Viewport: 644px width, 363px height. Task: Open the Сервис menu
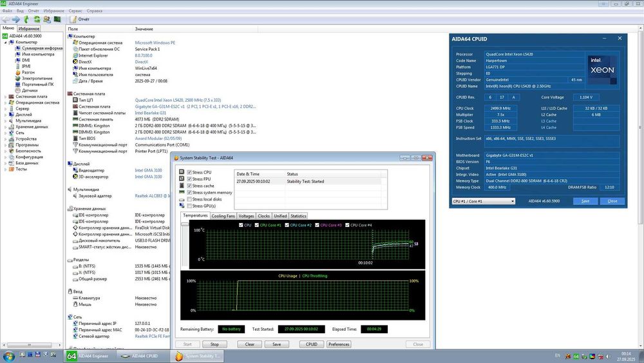pyautogui.click(x=75, y=11)
